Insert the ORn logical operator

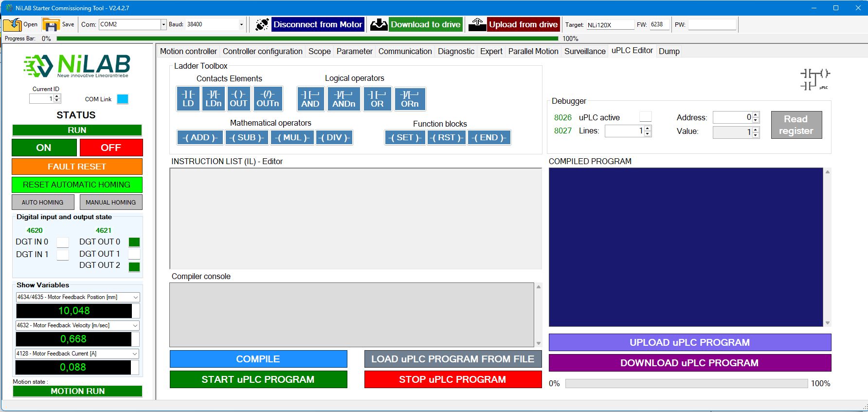[x=410, y=99]
